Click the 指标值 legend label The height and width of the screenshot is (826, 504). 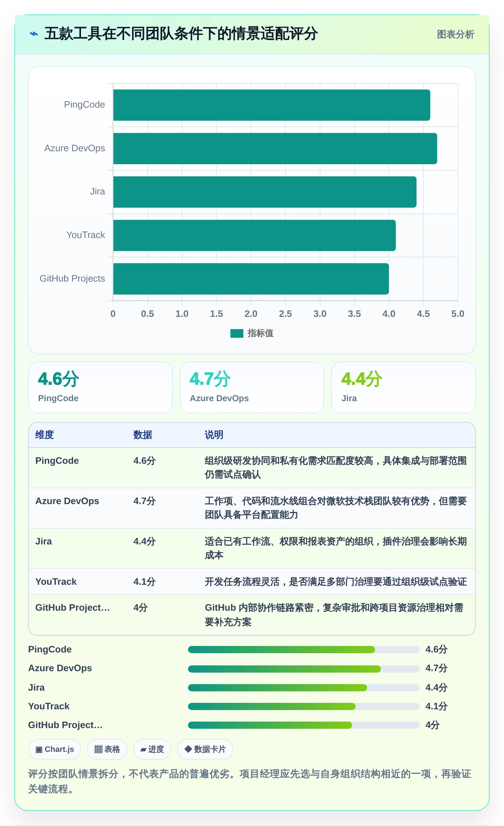[260, 333]
